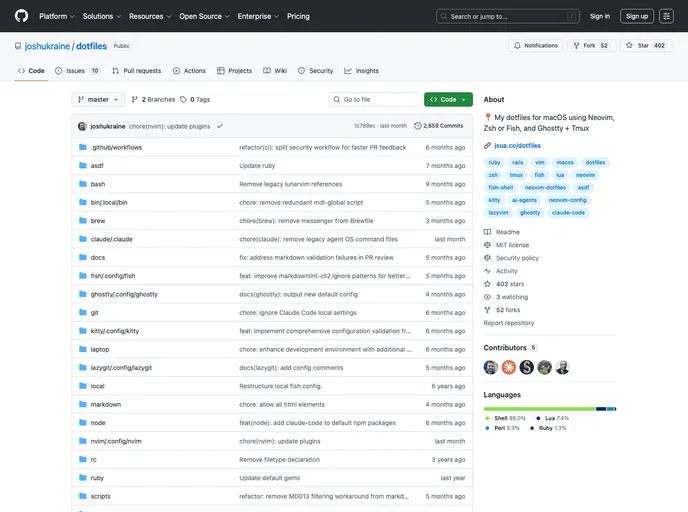The height and width of the screenshot is (512, 688).
Task: Open the command palette icon in header
Action: tap(666, 16)
